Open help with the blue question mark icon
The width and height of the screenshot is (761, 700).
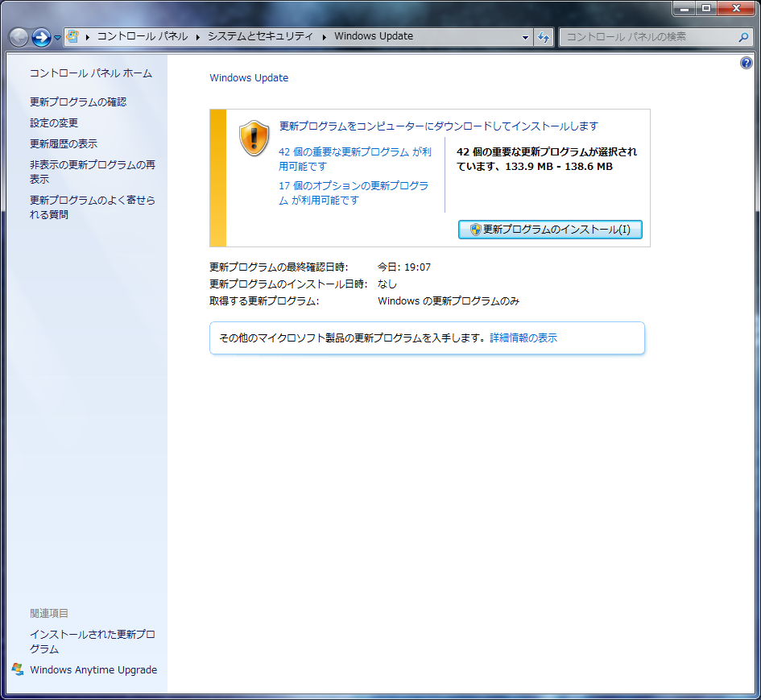pyautogui.click(x=747, y=63)
